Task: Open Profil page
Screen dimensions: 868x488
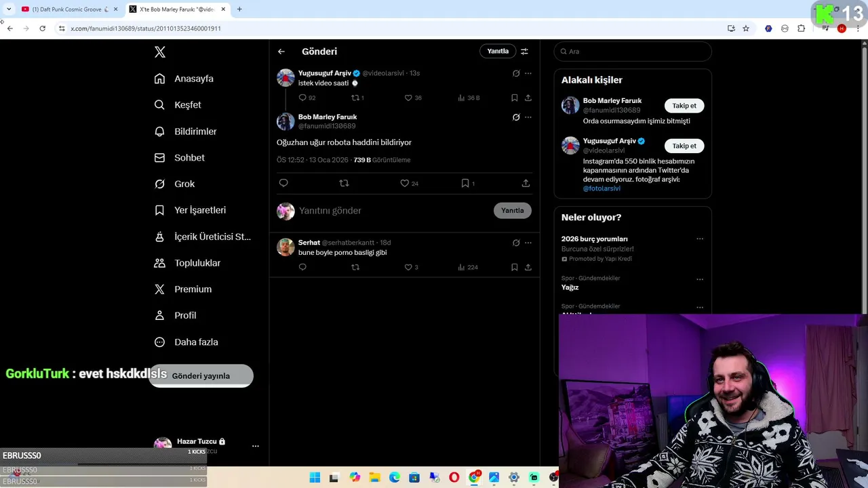Action: 175,316
